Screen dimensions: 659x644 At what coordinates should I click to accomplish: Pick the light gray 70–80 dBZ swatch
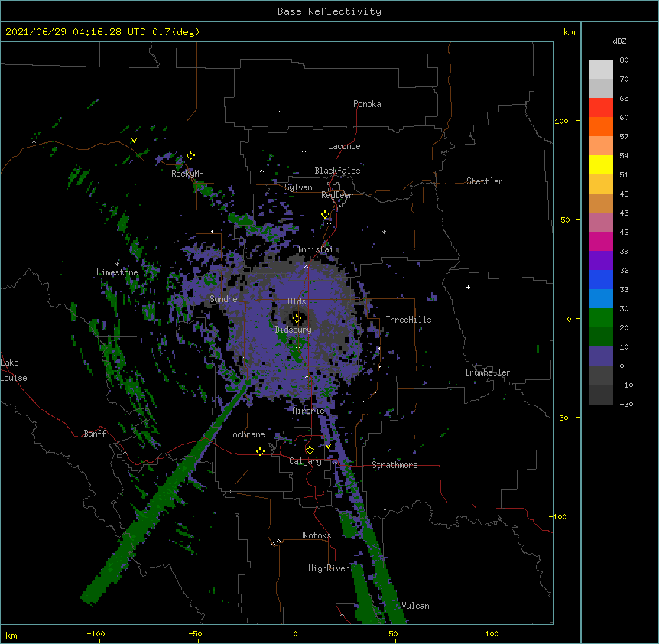click(x=601, y=70)
